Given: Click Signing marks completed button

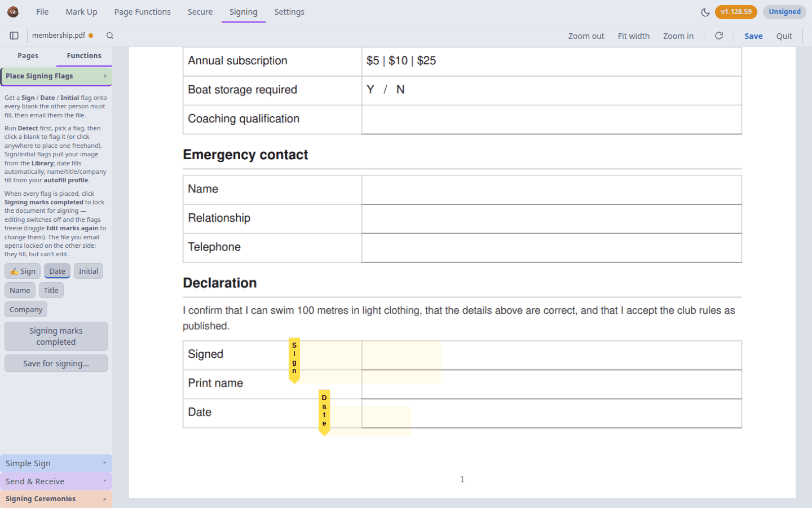Looking at the screenshot, I should (x=56, y=336).
